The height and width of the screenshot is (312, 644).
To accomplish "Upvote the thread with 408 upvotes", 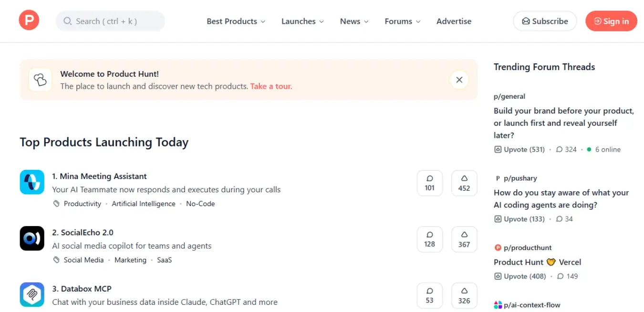I will (519, 276).
